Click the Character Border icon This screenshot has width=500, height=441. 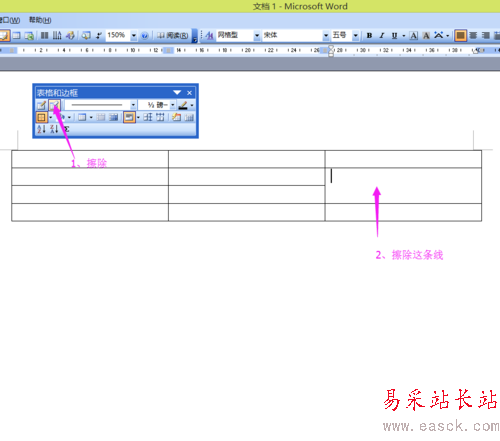pos(414,35)
